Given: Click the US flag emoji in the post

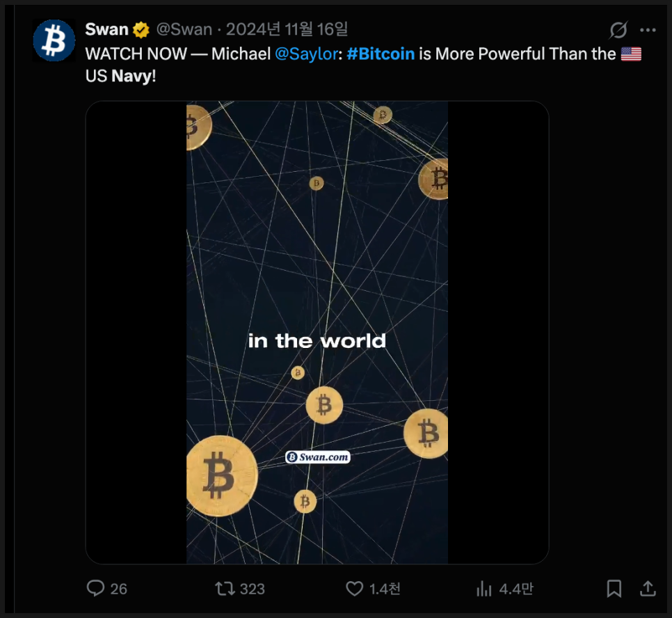Looking at the screenshot, I should click(630, 54).
